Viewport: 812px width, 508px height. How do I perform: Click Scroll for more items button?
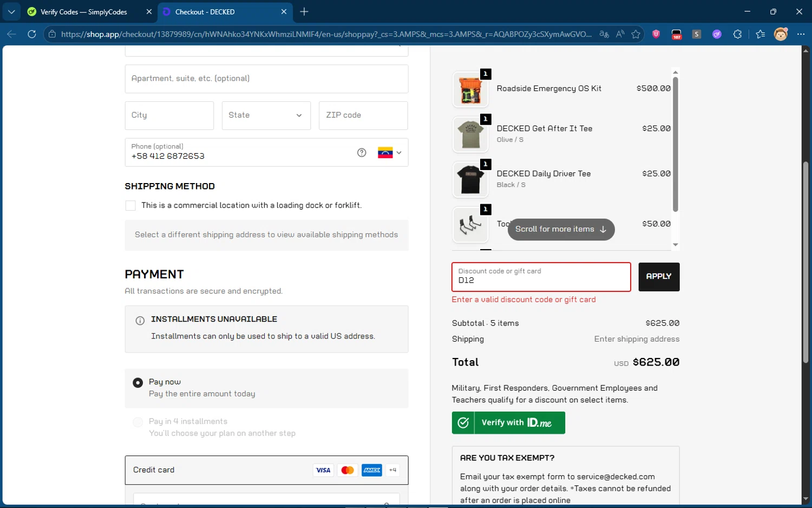[x=561, y=230]
